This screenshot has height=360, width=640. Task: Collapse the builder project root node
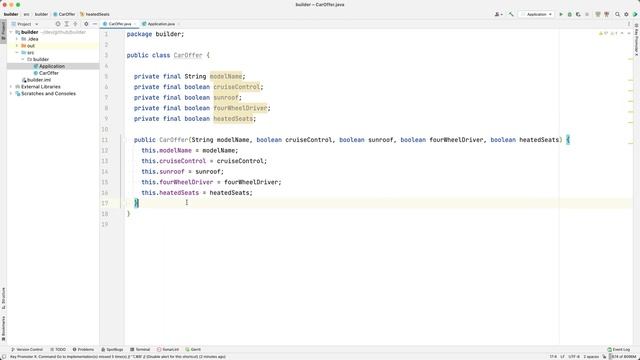coord(11,32)
